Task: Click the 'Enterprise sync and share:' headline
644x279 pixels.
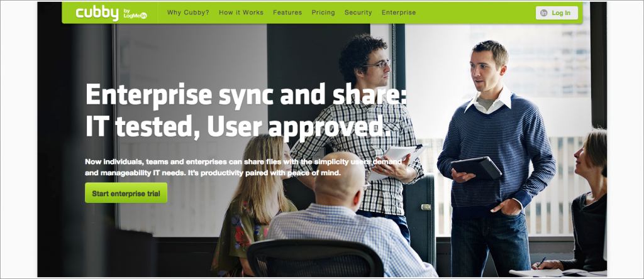Action: tap(246, 95)
